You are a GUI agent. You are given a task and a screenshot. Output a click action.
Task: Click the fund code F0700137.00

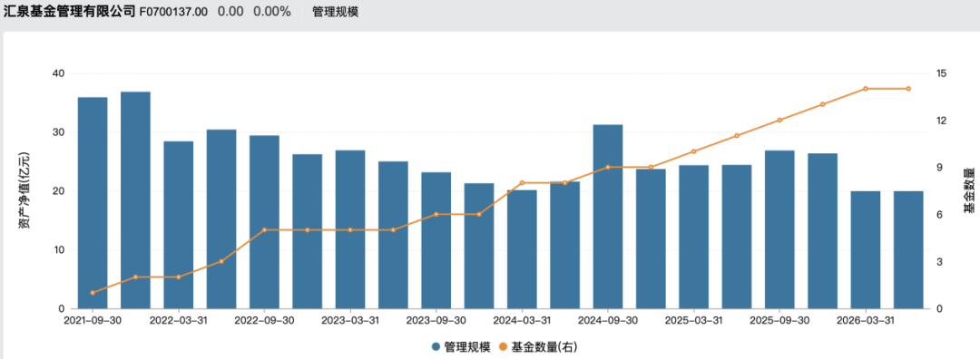click(173, 12)
